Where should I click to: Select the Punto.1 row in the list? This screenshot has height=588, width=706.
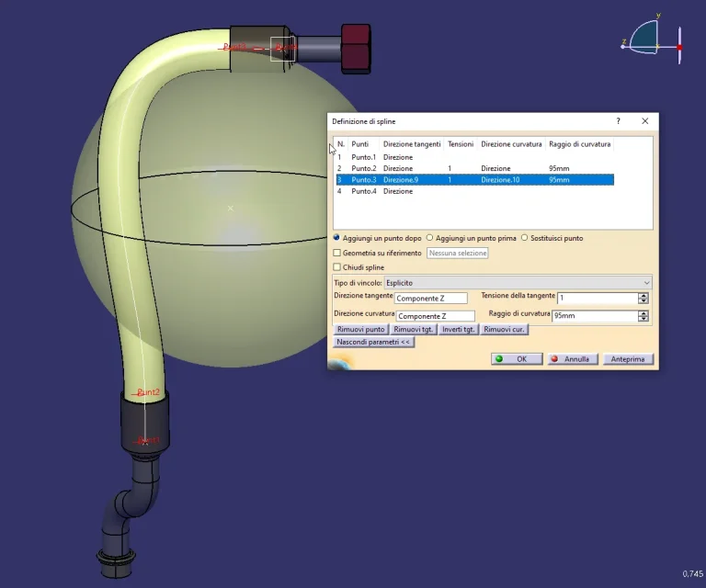pos(475,157)
